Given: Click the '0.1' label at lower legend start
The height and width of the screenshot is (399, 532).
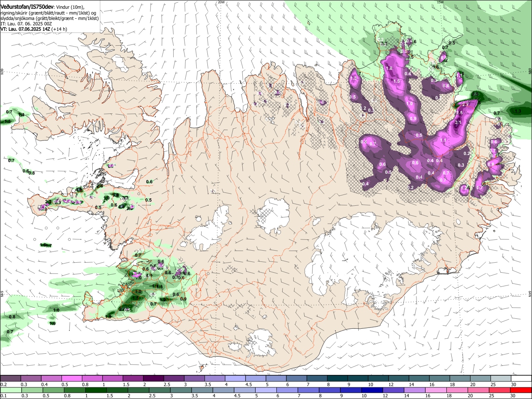Looking at the screenshot, I should 3,396.
